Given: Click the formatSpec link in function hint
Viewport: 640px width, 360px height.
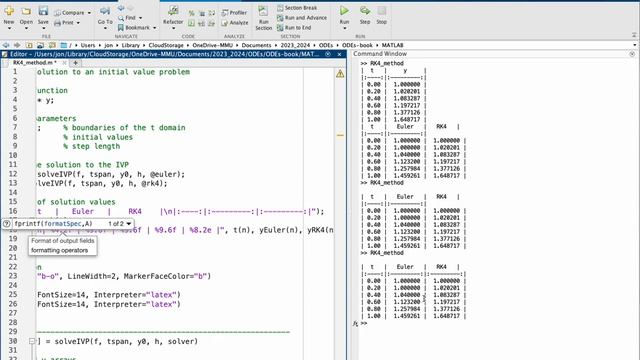Looking at the screenshot, I should pos(62,224).
